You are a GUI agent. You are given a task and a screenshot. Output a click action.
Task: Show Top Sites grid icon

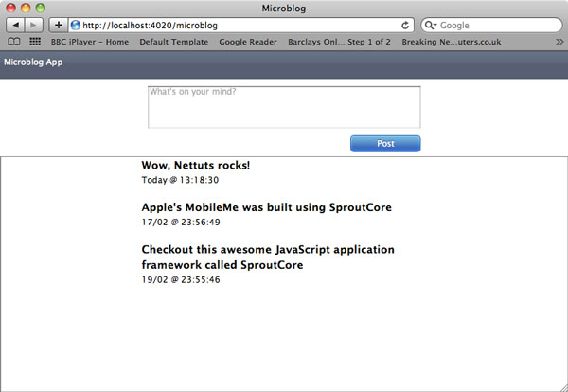point(35,42)
